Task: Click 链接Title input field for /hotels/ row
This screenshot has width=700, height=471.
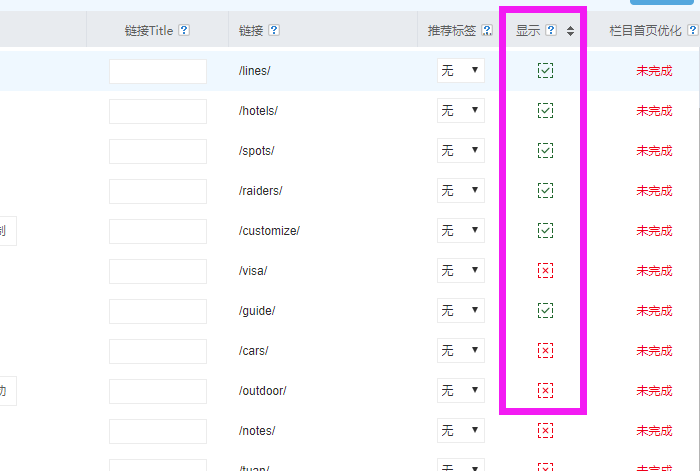Action: click(x=158, y=111)
